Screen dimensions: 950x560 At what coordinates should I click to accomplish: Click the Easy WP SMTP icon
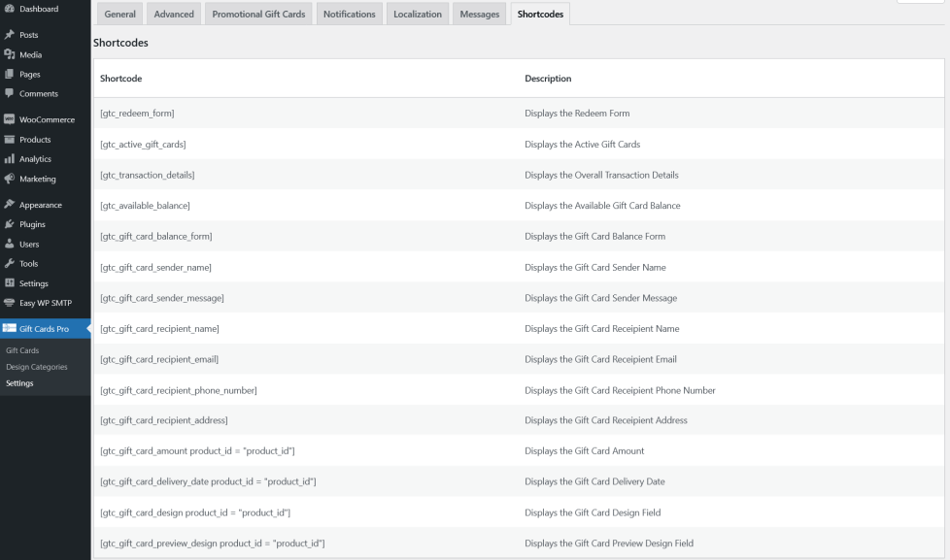coord(9,303)
